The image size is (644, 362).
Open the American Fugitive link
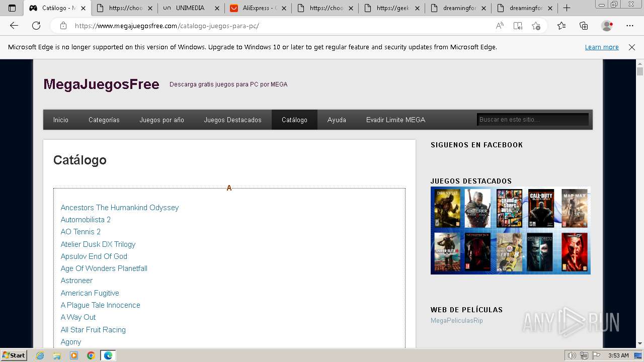click(90, 293)
